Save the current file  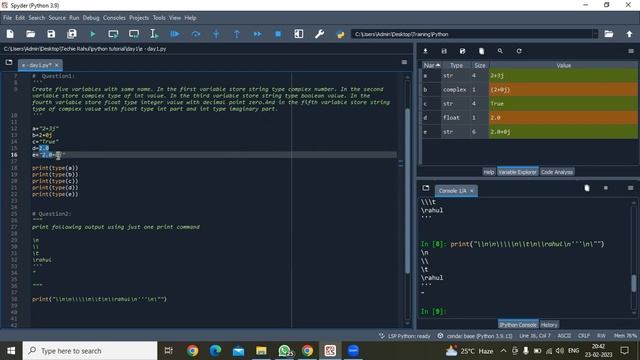[51, 34]
